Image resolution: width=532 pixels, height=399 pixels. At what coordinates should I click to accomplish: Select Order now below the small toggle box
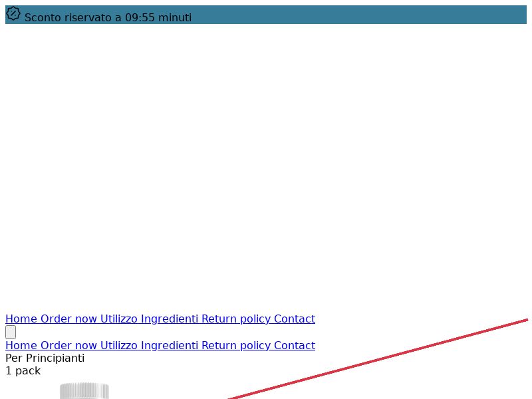pyautogui.click(x=69, y=345)
